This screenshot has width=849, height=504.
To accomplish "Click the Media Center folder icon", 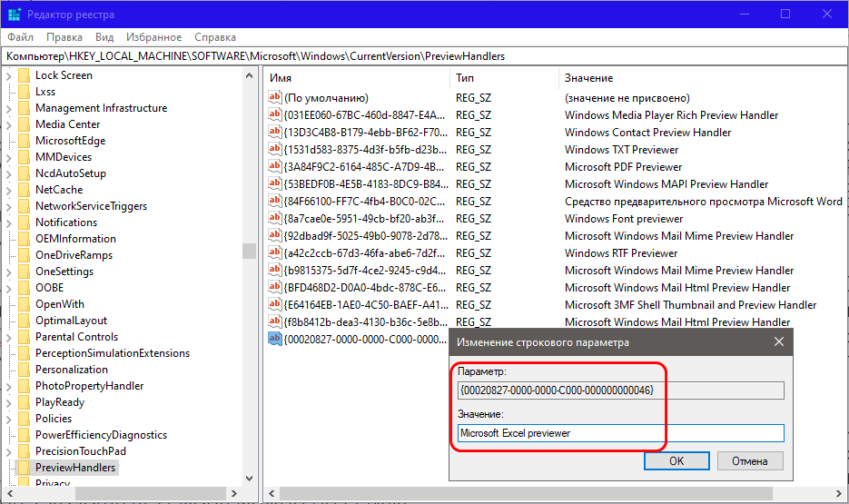I will tap(24, 124).
